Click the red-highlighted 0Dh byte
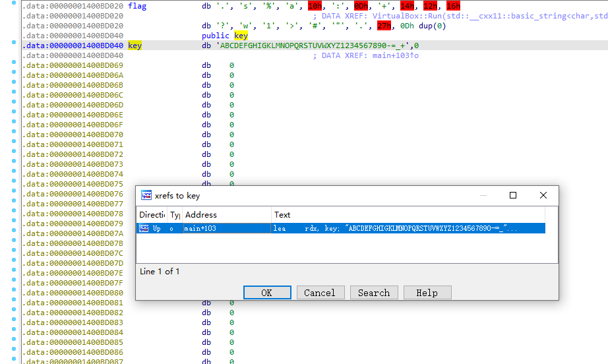This screenshot has height=364, width=608. pyautogui.click(x=361, y=6)
